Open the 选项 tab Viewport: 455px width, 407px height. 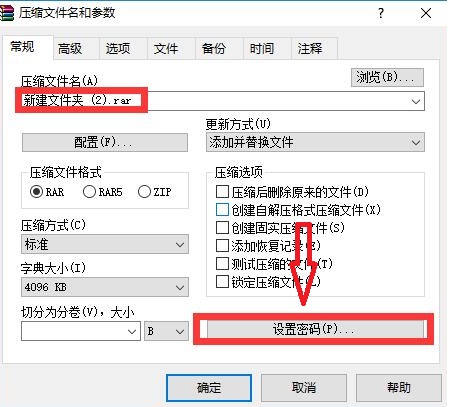click(x=118, y=49)
